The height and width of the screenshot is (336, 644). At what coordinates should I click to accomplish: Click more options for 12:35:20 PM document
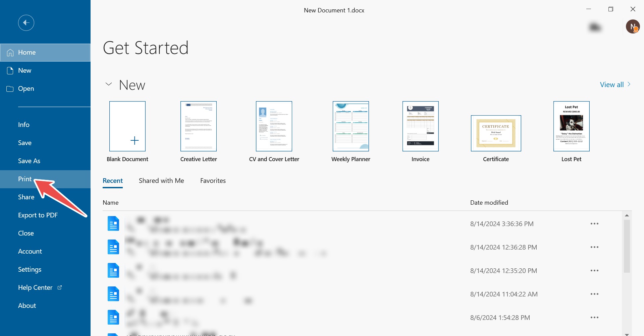pyautogui.click(x=594, y=271)
